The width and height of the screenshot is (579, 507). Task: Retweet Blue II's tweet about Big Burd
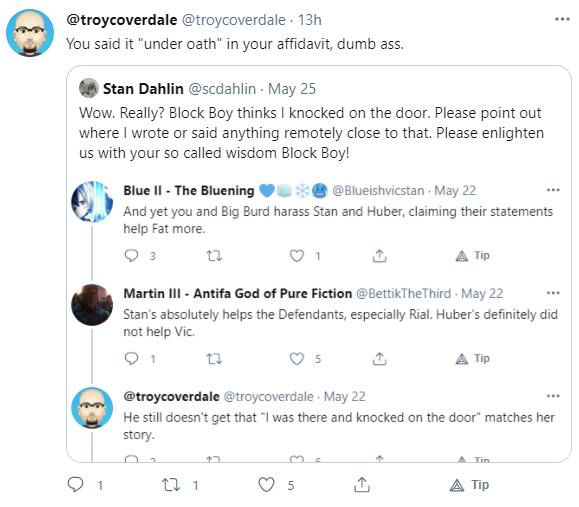214,256
